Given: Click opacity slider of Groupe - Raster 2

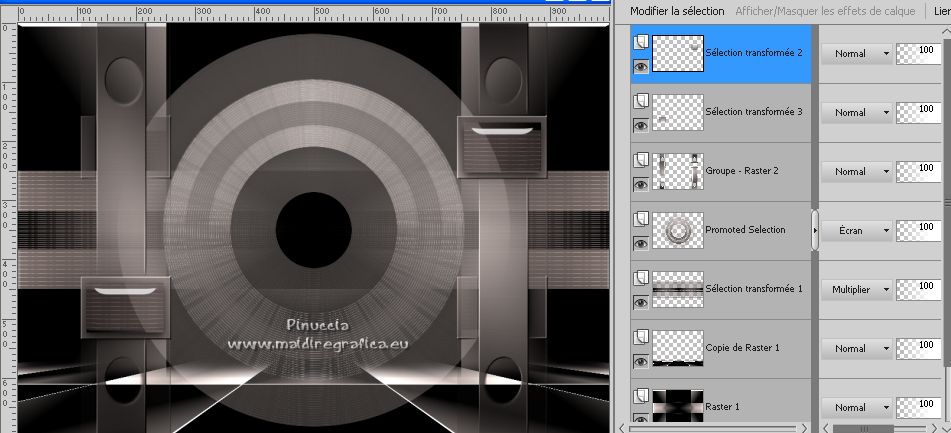Looking at the screenshot, I should point(918,172).
